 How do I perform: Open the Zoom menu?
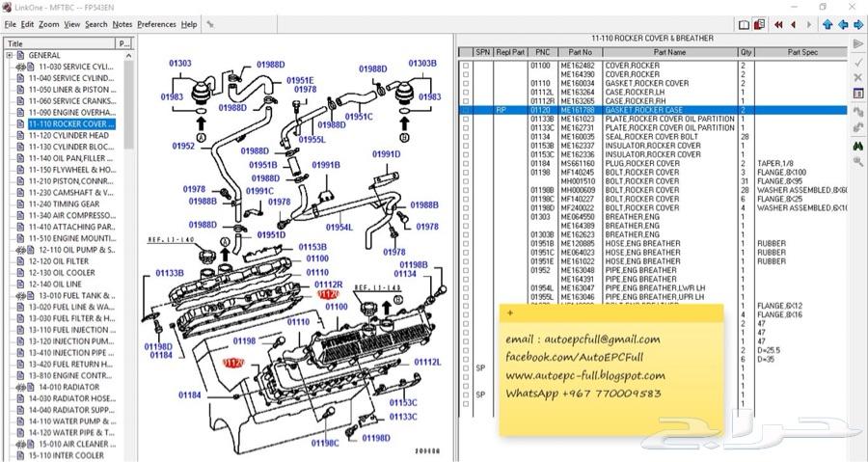pos(49,24)
